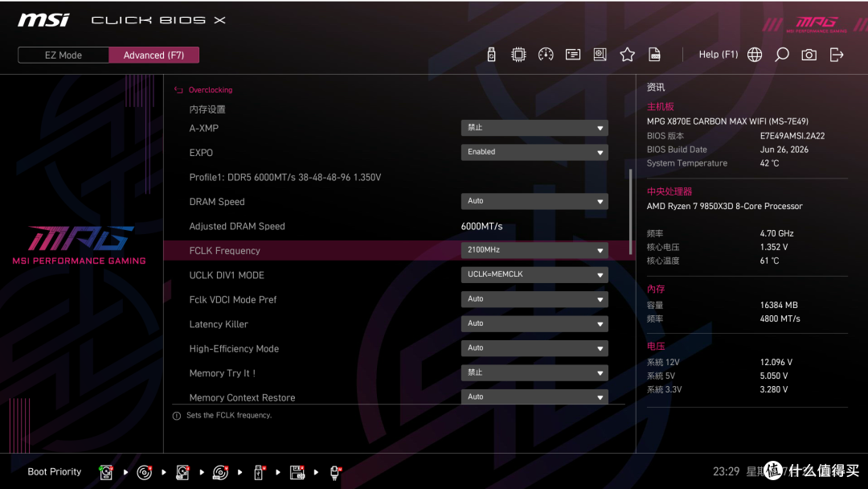Open the Memory Try It ! dropdown
Screen dimensions: 868x489
[534, 372]
